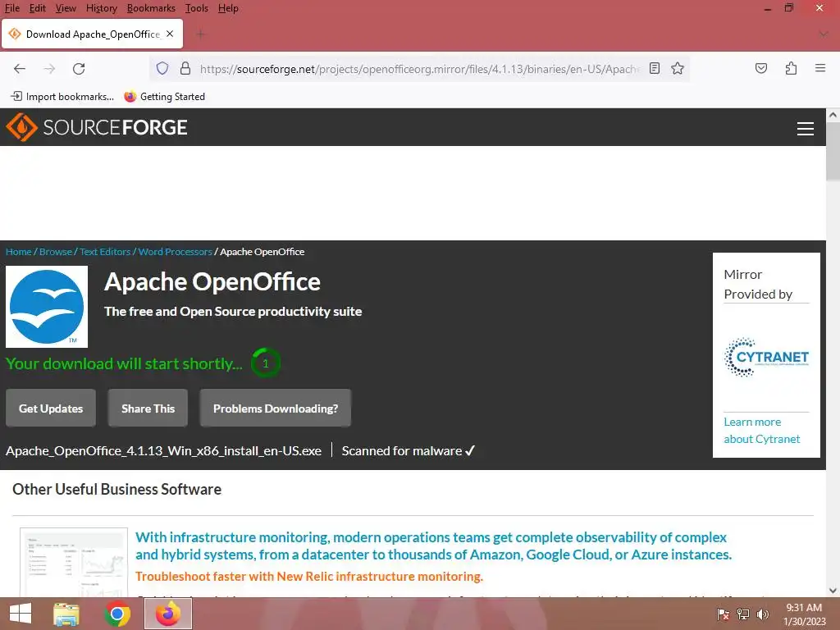840x630 pixels.
Task: Open the Tools menu
Action: pyautogui.click(x=197, y=8)
